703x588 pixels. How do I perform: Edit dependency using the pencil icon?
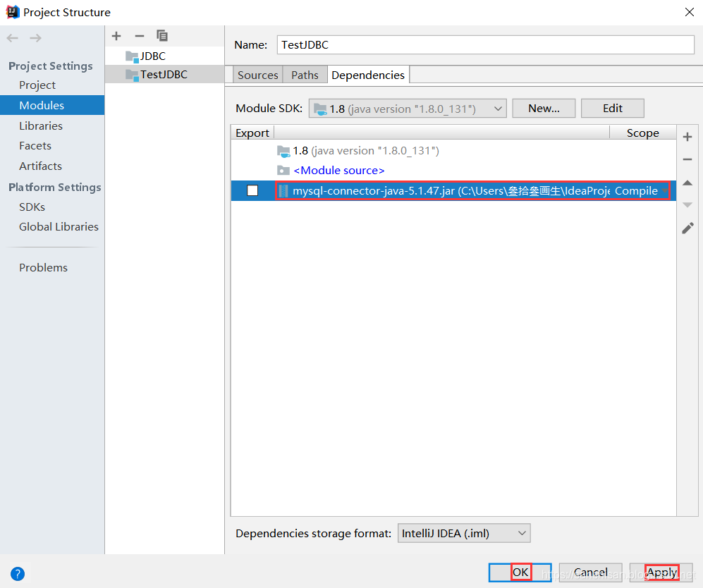click(x=687, y=228)
